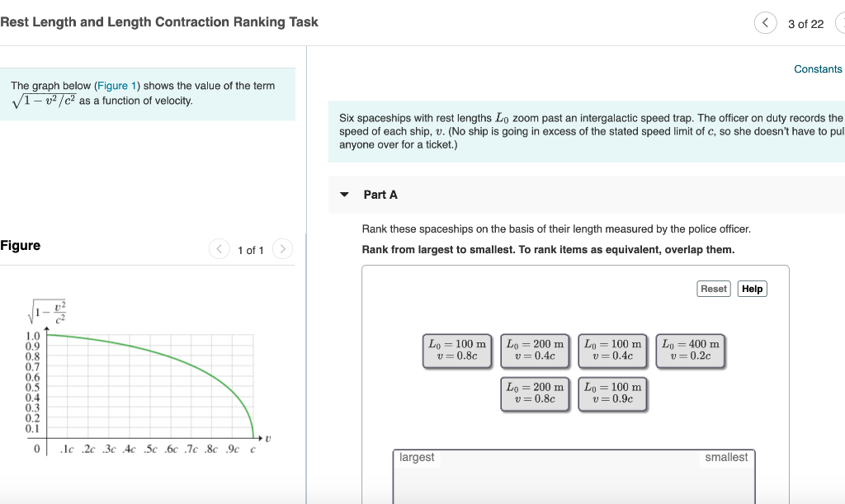
Task: Select the L0=200 m, v=0.8c spaceship tile
Action: coord(535,393)
